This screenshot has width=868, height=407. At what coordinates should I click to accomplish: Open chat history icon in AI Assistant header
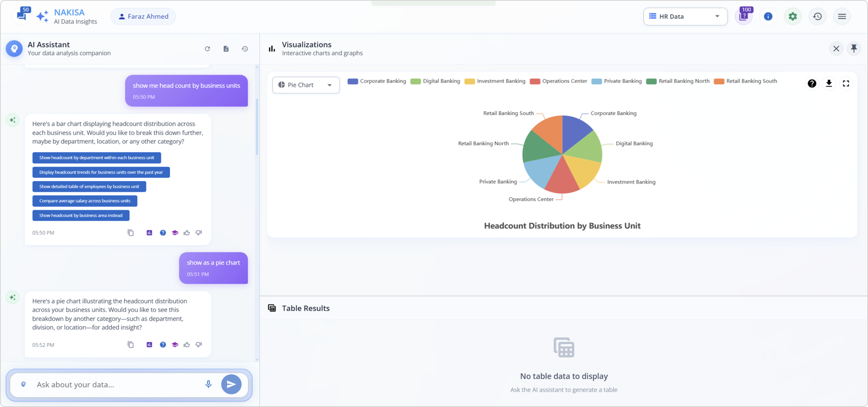(245, 49)
